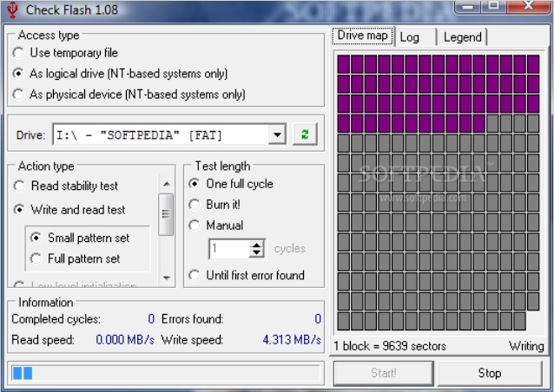Screen dimensions: 554x392
Task: Click the Stop button
Action: pos(490,373)
